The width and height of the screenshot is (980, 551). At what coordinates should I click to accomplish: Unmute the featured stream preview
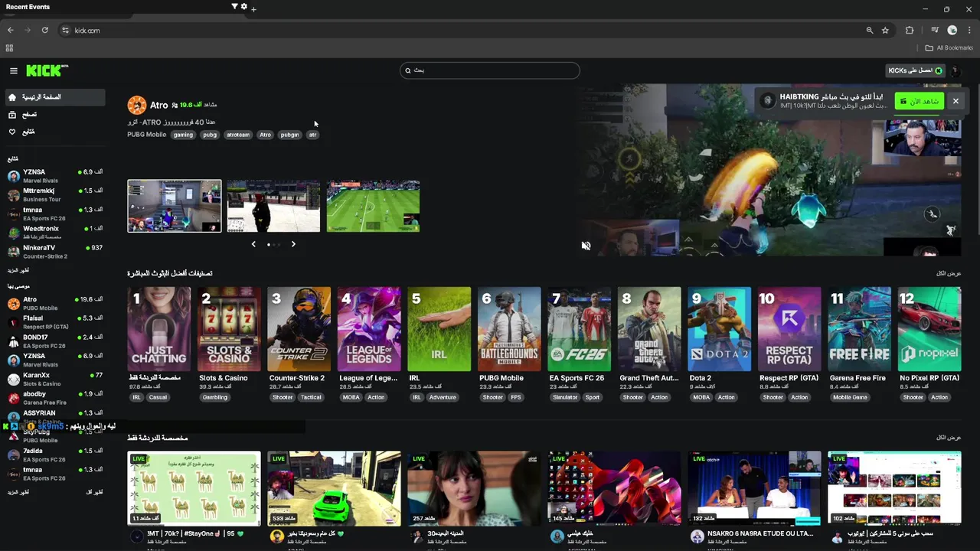point(586,246)
